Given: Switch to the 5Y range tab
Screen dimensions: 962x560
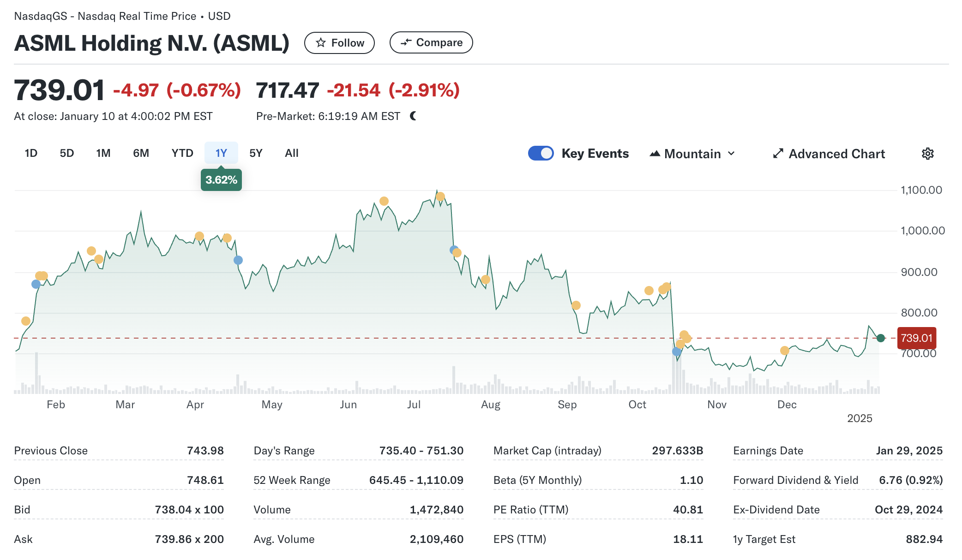Looking at the screenshot, I should pyautogui.click(x=256, y=153).
